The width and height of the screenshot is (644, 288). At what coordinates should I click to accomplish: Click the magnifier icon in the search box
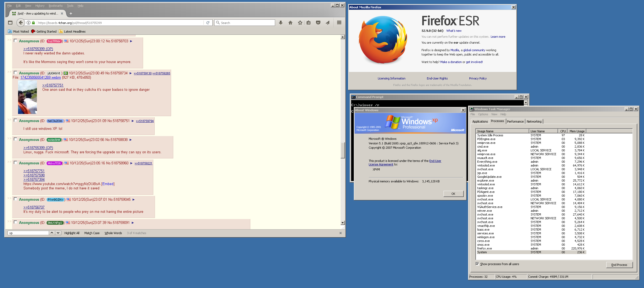point(218,23)
